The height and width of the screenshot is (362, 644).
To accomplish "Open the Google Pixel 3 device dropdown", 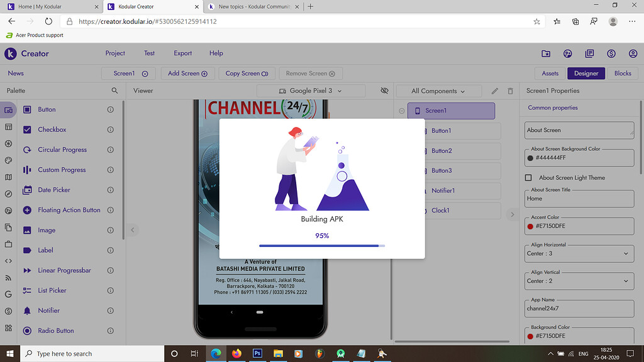I will coord(311,91).
